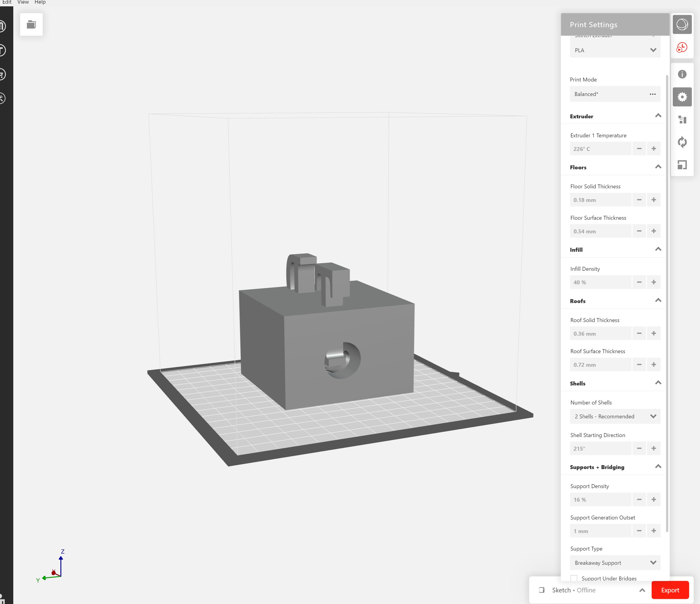Click the Extruder 1 Temperature field
The height and width of the screenshot is (604, 700).
pyautogui.click(x=600, y=149)
